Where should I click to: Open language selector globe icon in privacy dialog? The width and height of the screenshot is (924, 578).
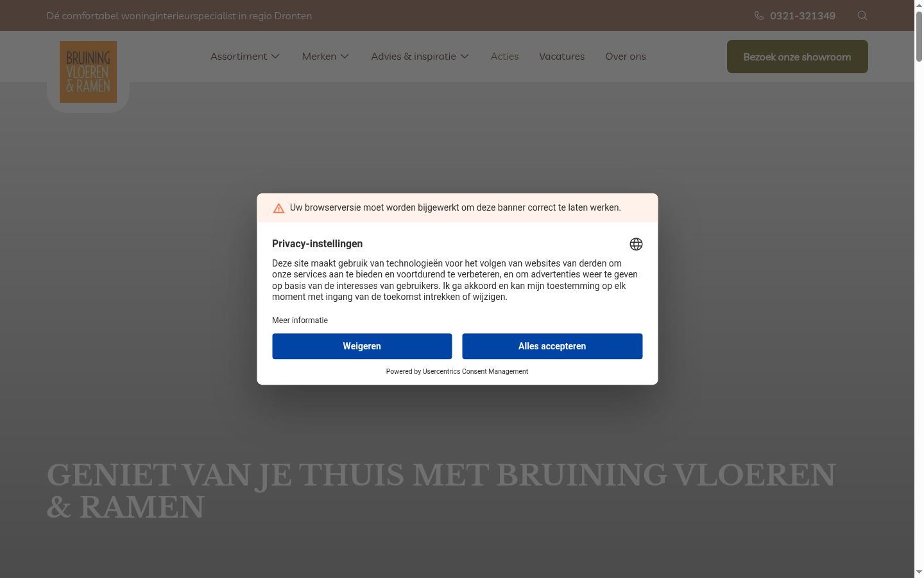coord(636,244)
